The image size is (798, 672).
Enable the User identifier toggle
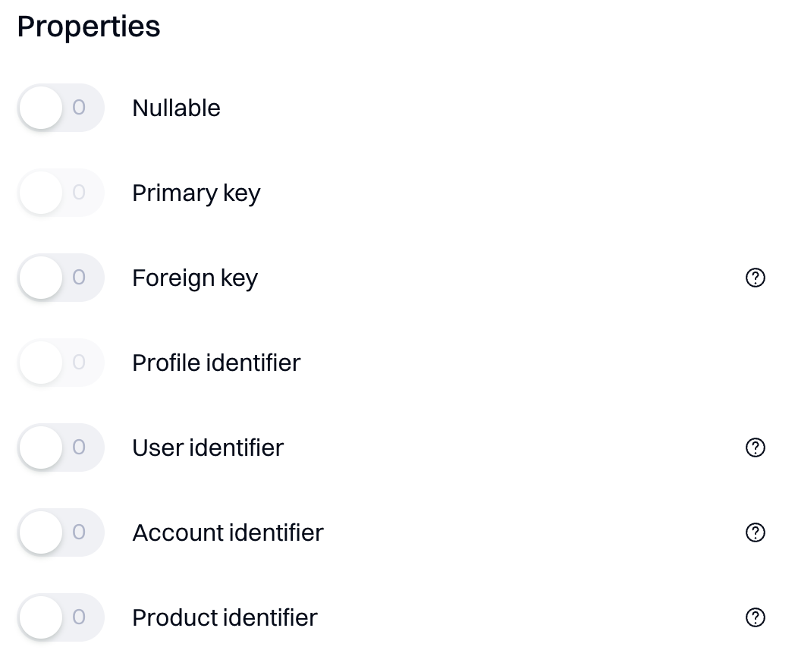[x=60, y=447]
